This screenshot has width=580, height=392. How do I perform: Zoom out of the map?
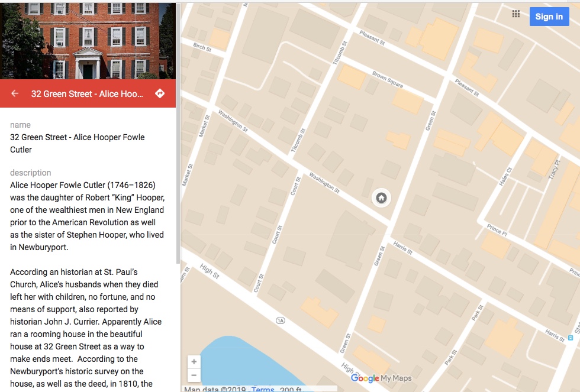click(194, 375)
